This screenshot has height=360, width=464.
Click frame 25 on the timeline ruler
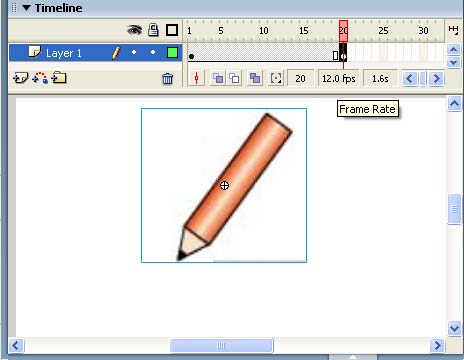coord(383,31)
